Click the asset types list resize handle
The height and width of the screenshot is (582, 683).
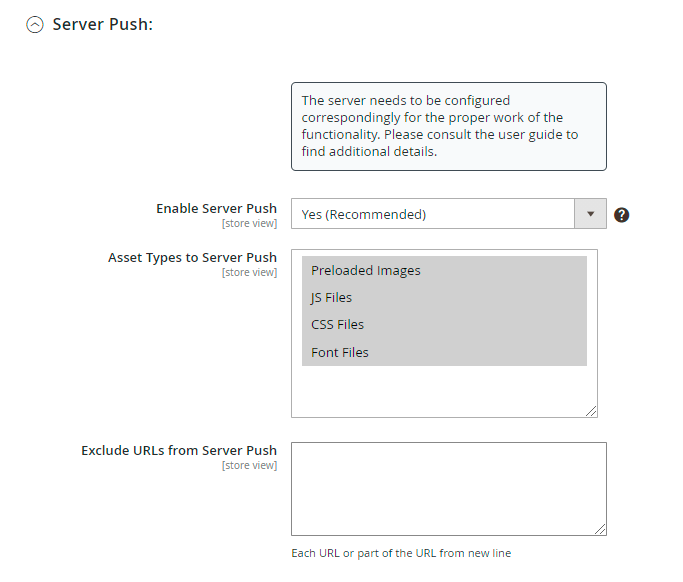pos(592,411)
